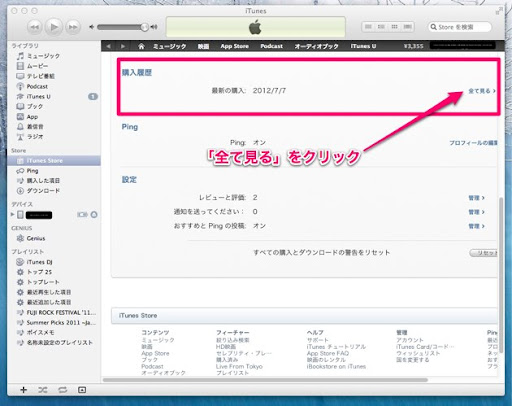The height and width of the screenshot is (406, 512).
Task: Open Movies (ムービー) in sidebar
Action: tap(37, 66)
